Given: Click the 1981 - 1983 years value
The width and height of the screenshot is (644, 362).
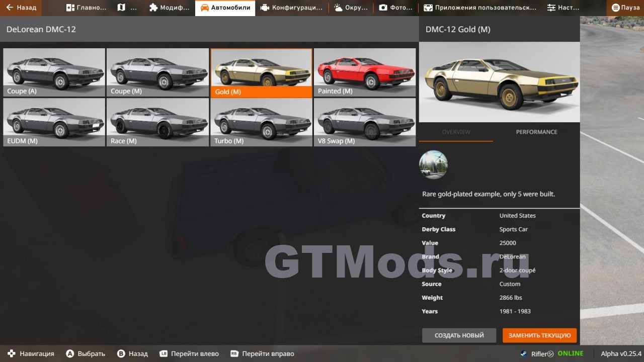Looking at the screenshot, I should [x=515, y=311].
